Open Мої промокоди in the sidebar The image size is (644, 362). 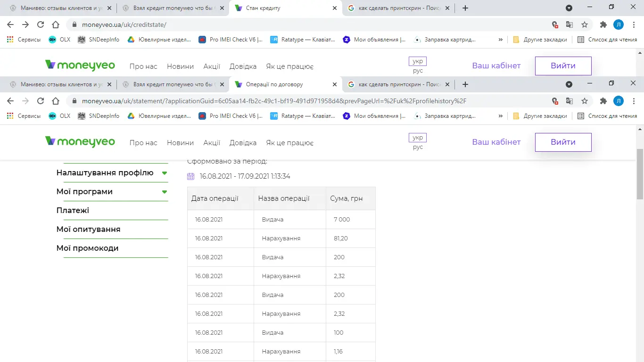click(x=88, y=248)
